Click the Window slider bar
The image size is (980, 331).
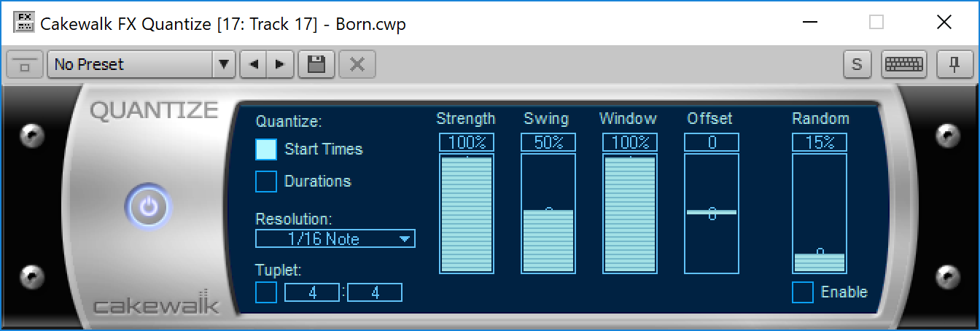[x=630, y=214]
